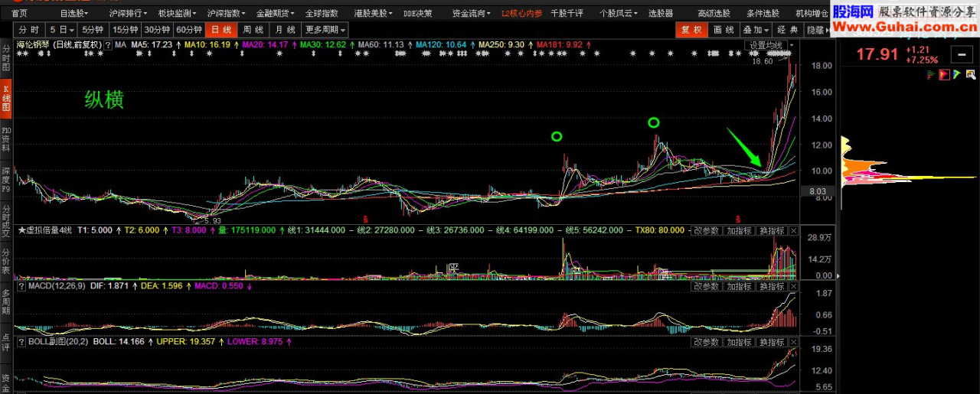980x394 pixels.
Task: Open the 条件选股 menu item
Action: 763,13
